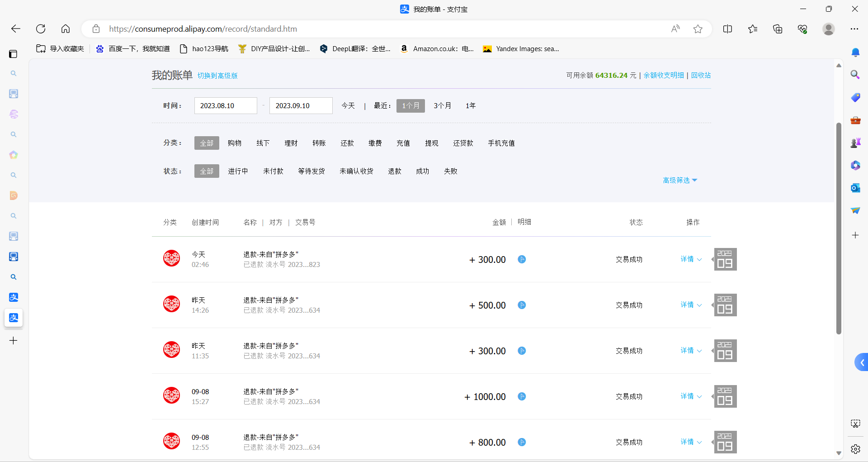Click calendar 09 badge of 800.00 row
This screenshot has width=868, height=462.
tap(725, 442)
